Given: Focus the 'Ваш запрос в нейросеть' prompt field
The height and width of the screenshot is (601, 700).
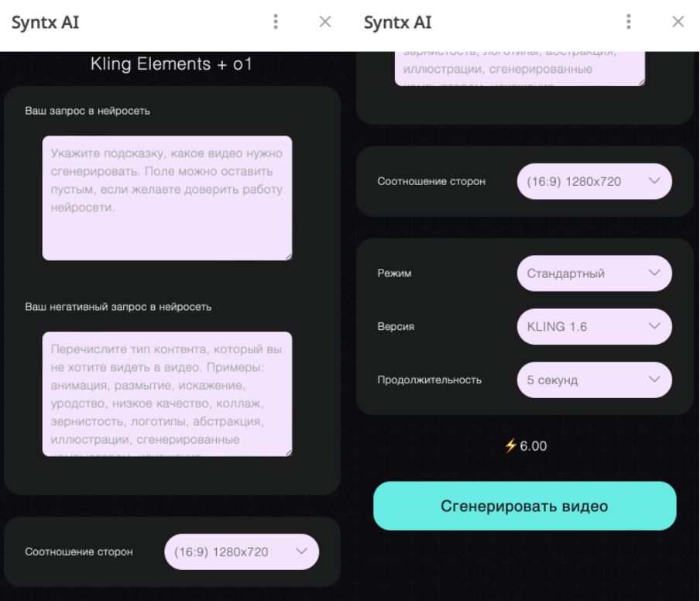Looking at the screenshot, I should tap(166, 198).
